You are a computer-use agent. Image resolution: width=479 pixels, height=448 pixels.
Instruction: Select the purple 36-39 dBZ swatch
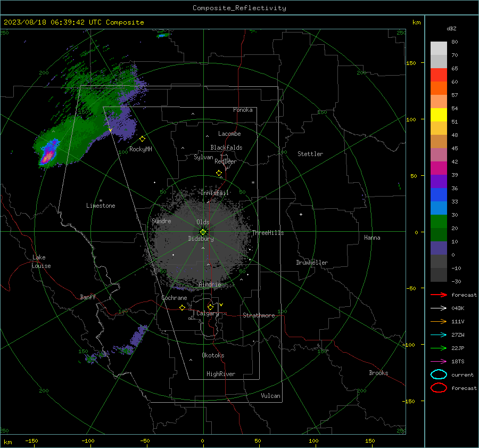point(439,182)
